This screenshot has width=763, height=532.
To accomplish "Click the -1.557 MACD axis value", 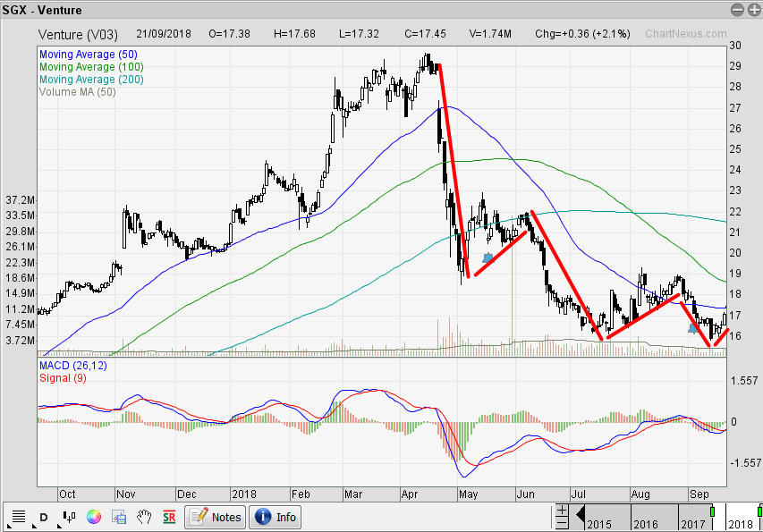I will 745,463.
